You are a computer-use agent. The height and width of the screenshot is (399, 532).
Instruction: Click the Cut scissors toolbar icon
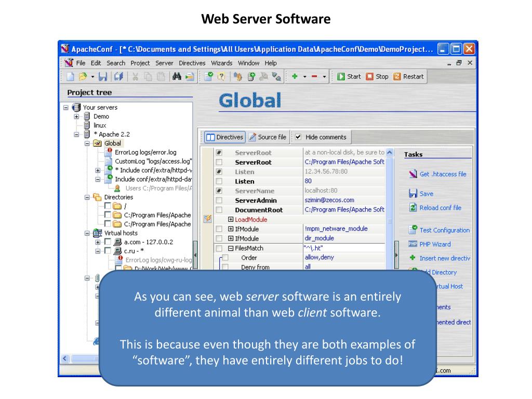click(135, 77)
